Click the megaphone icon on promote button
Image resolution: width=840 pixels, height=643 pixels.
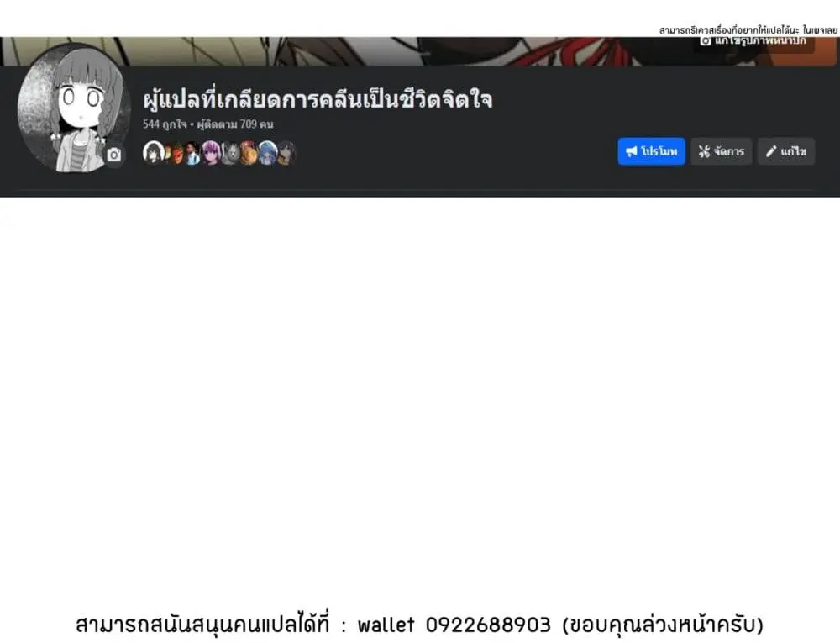[x=632, y=151]
